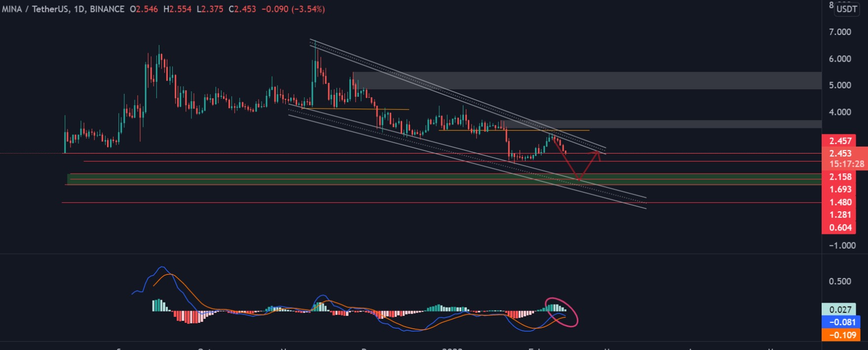This screenshot has width=868, height=350.
Task: Click the MACD histogram value 0.027 label
Action: [x=840, y=310]
